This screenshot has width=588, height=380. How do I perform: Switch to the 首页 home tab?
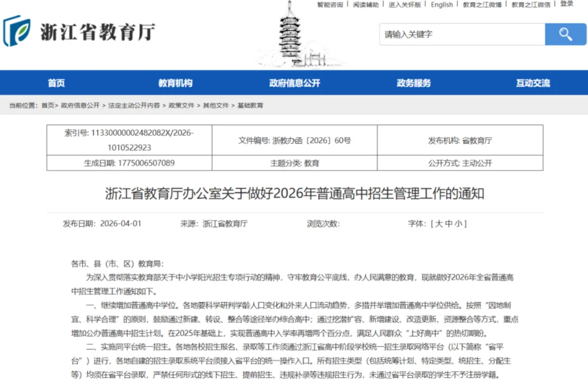click(x=57, y=82)
